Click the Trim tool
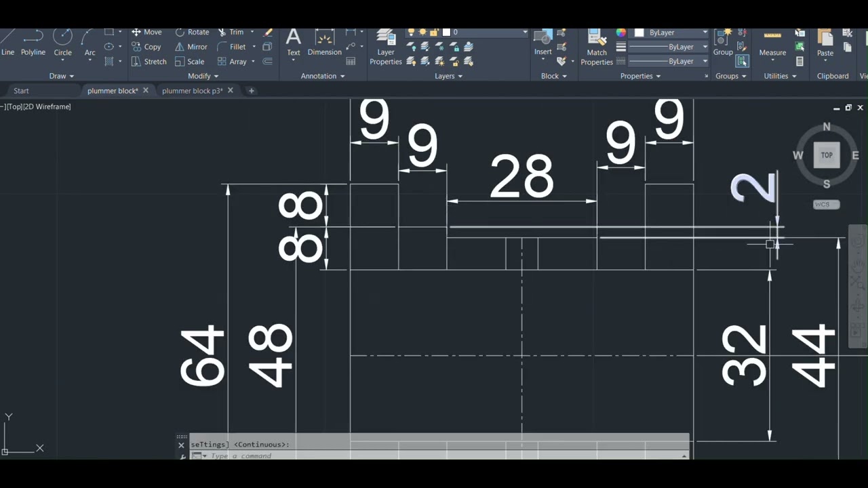 231,32
